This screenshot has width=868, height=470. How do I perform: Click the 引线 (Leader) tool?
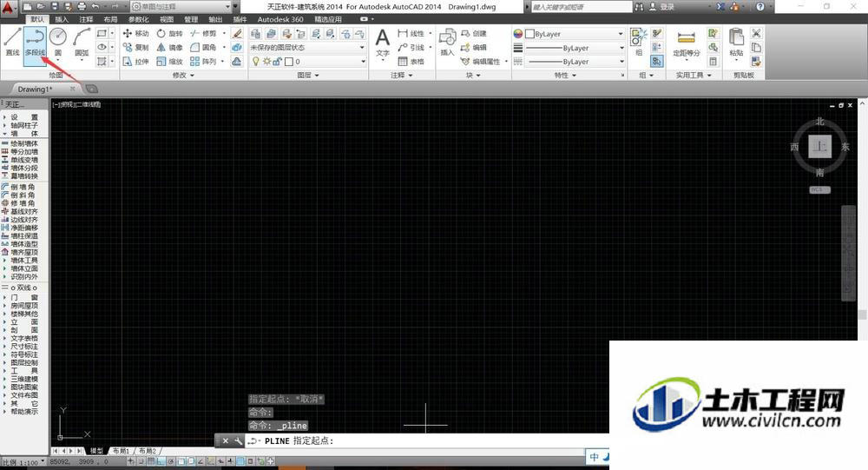pos(411,47)
